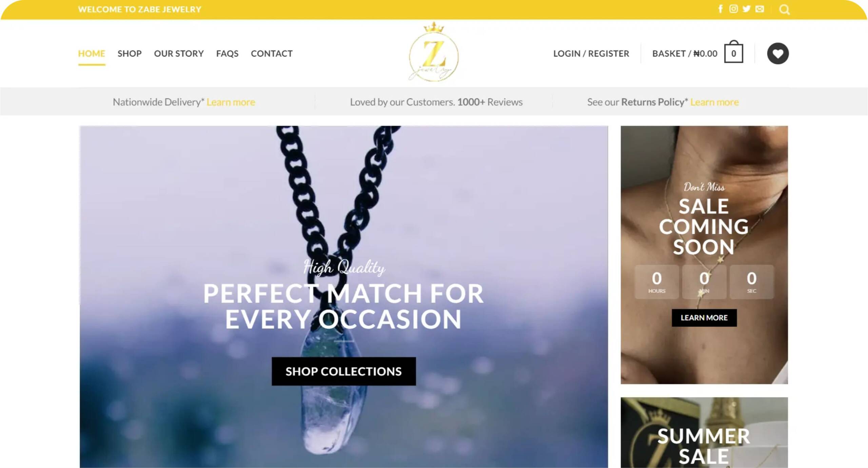Open the Our Story page
The image size is (868, 468).
(x=179, y=54)
